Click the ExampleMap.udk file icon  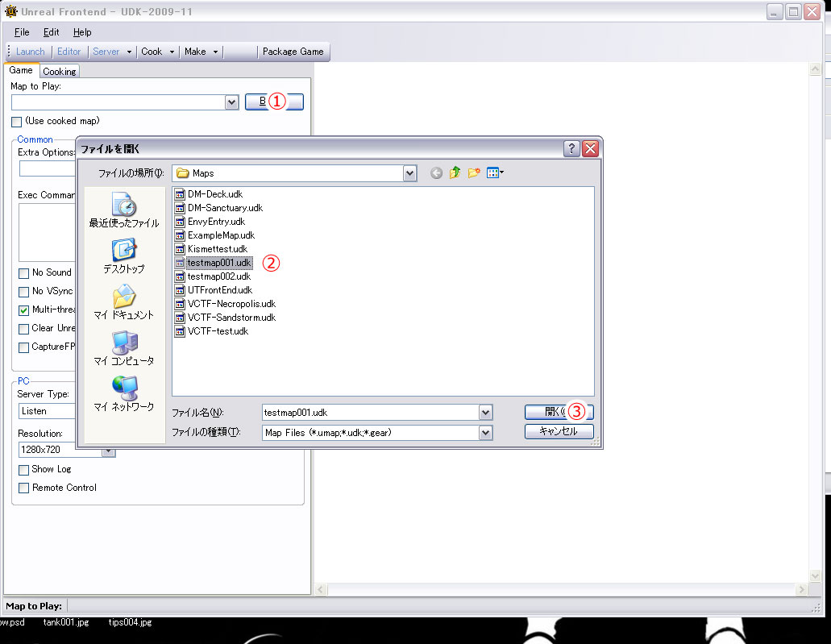point(181,235)
